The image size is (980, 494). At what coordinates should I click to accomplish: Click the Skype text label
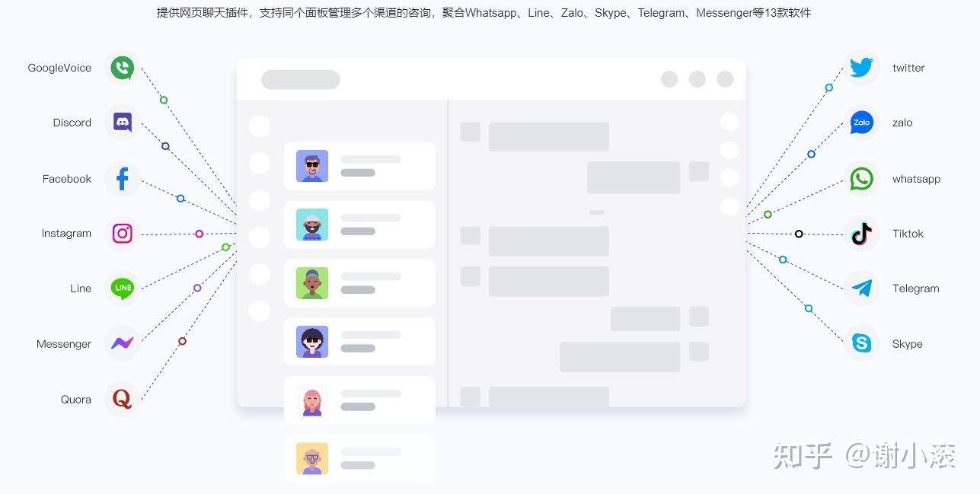907,344
